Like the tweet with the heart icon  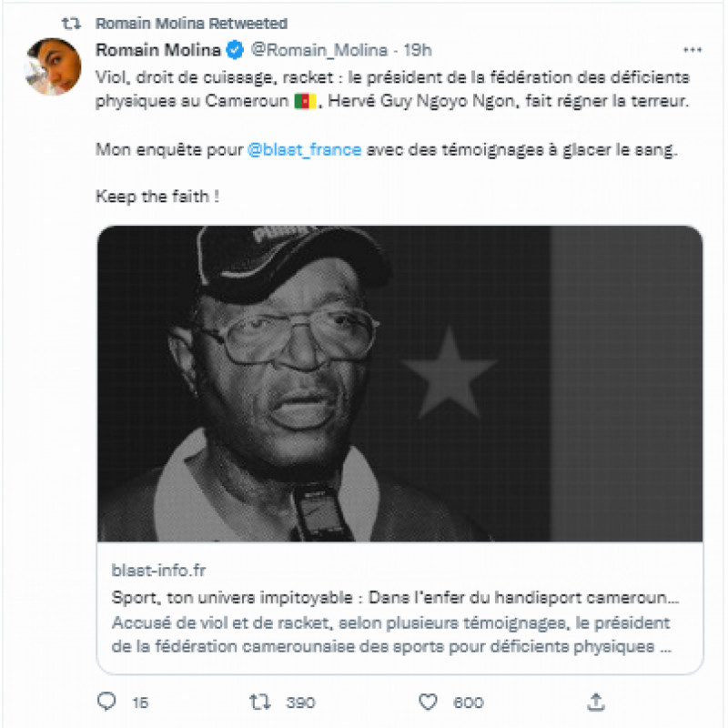pyautogui.click(x=428, y=702)
